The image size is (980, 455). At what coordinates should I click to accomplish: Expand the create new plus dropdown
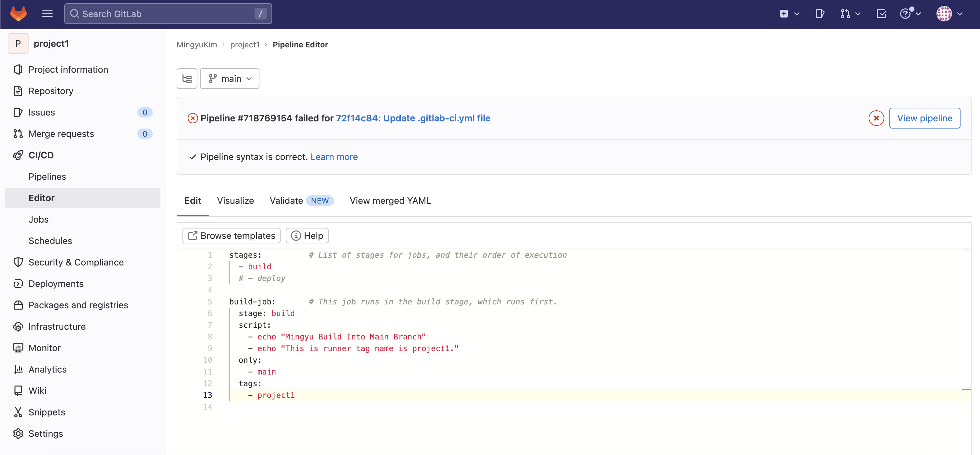789,14
